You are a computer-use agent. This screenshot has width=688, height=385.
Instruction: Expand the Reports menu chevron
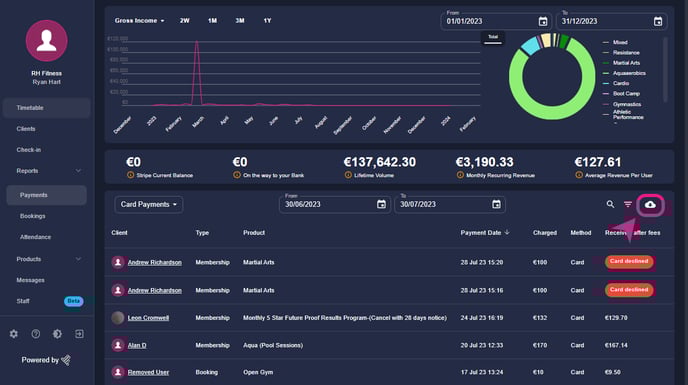tap(78, 171)
